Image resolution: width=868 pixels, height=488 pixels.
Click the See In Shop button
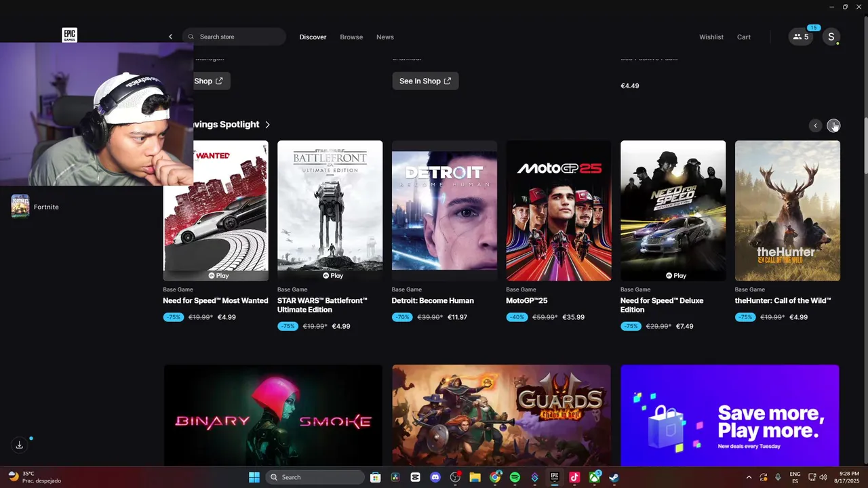tap(425, 81)
